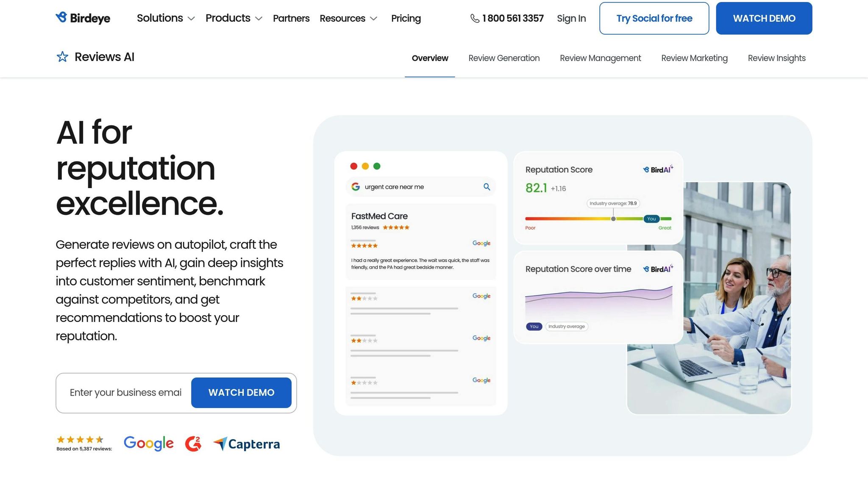This screenshot has height=488, width=868.
Task: Expand the Resources menu chevron
Action: pyautogui.click(x=373, y=19)
